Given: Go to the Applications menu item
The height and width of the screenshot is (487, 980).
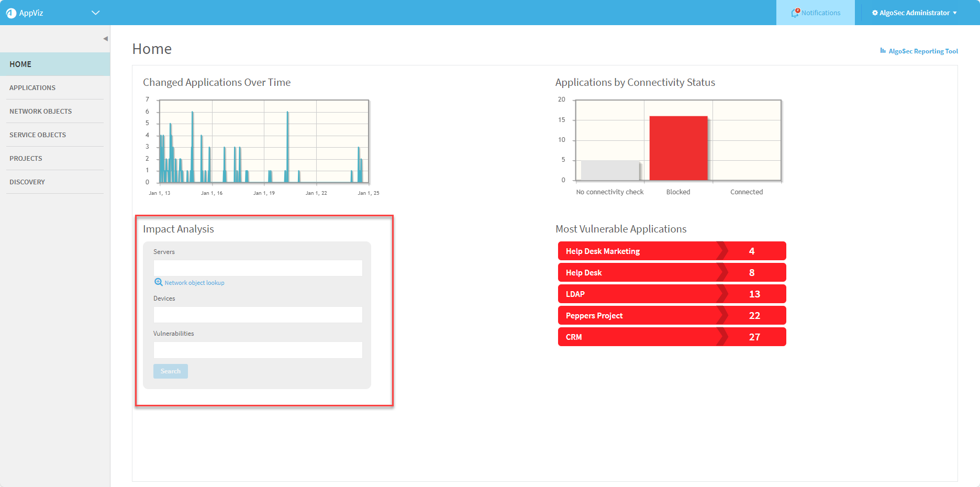Looking at the screenshot, I should [32, 88].
